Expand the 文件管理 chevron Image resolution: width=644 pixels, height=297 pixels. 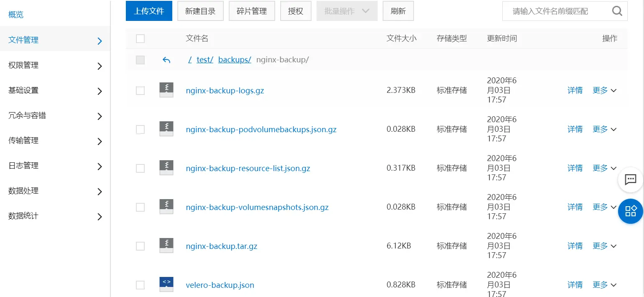pyautogui.click(x=100, y=41)
